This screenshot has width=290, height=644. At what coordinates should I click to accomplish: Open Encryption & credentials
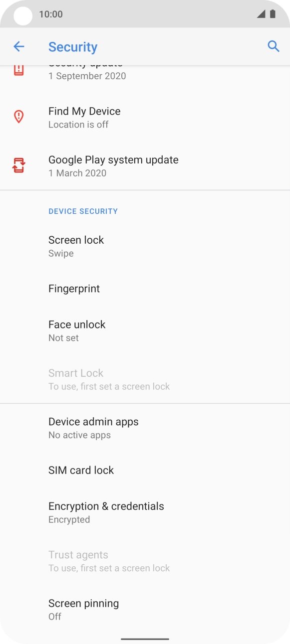[106, 512]
